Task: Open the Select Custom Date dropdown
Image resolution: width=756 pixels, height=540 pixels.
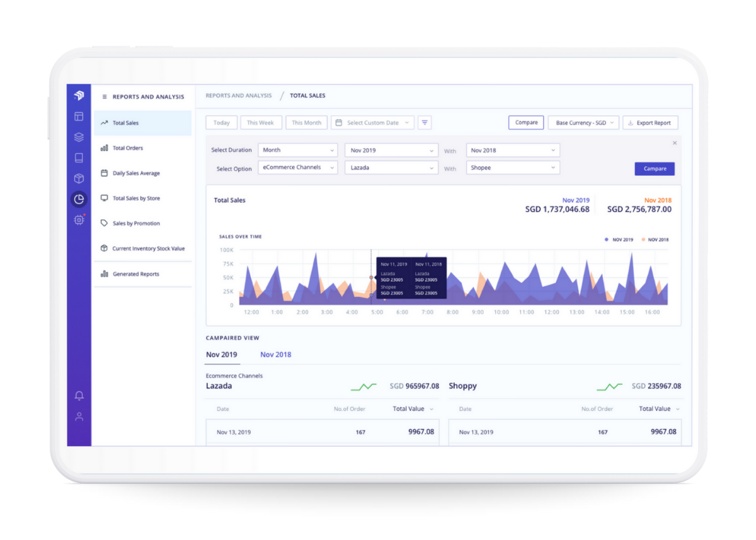Action: click(372, 123)
